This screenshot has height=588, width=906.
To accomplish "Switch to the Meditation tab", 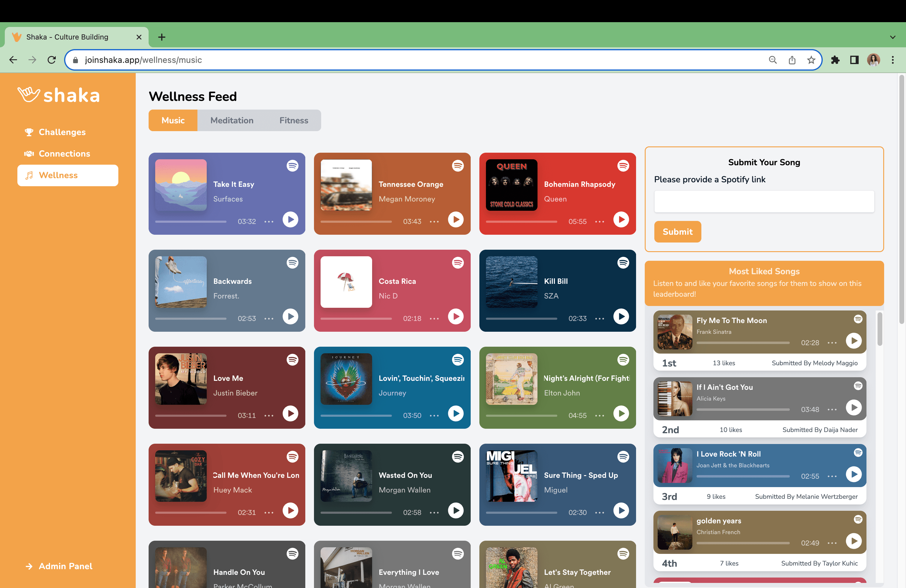I will pyautogui.click(x=232, y=121).
